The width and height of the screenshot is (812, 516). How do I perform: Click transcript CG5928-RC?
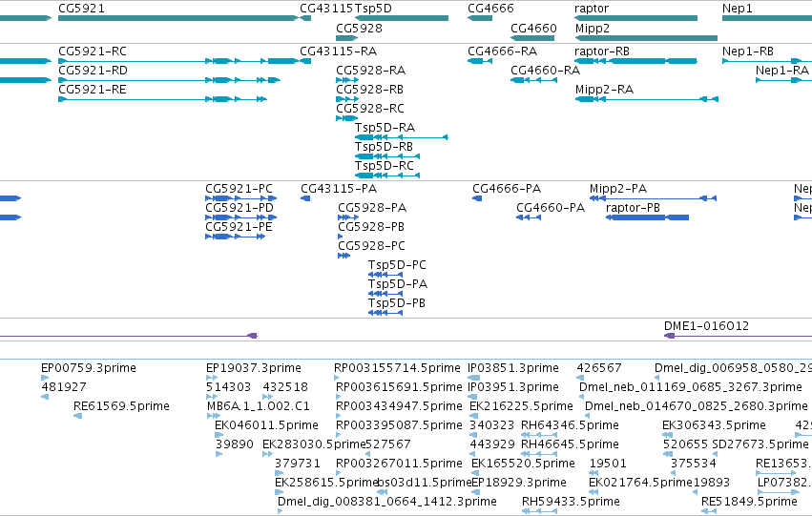[x=347, y=118]
